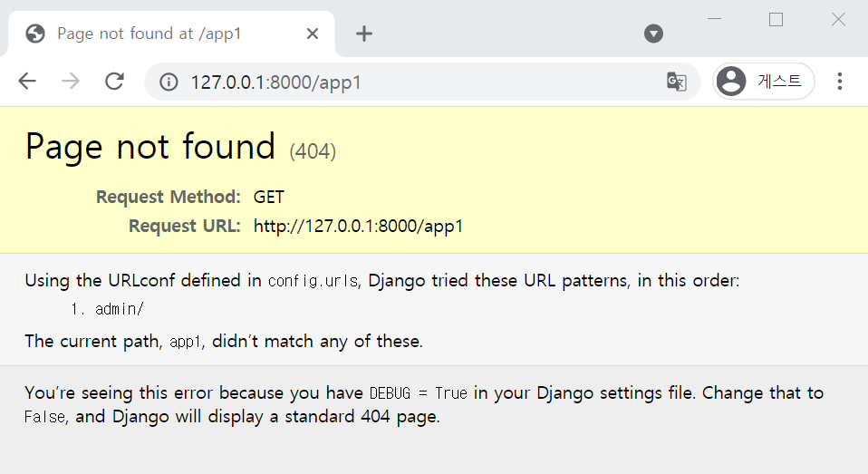Open Chrome three-dot menu

click(840, 82)
